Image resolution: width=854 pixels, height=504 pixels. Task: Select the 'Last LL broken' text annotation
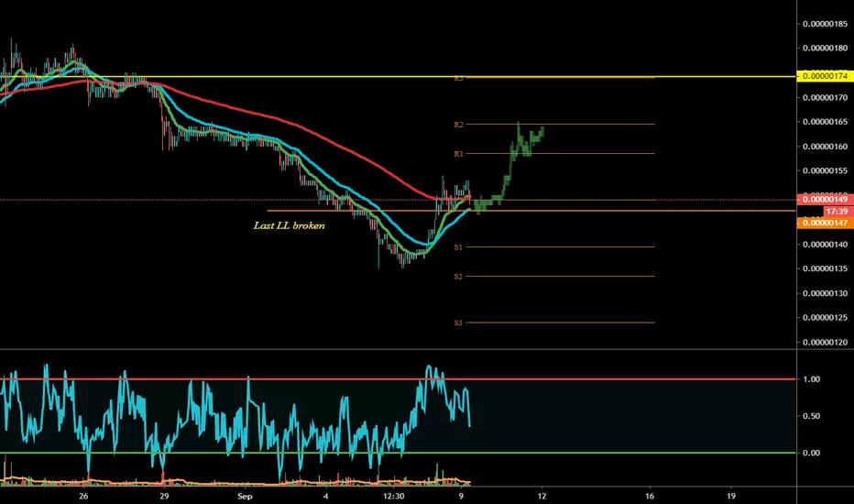[x=290, y=225]
